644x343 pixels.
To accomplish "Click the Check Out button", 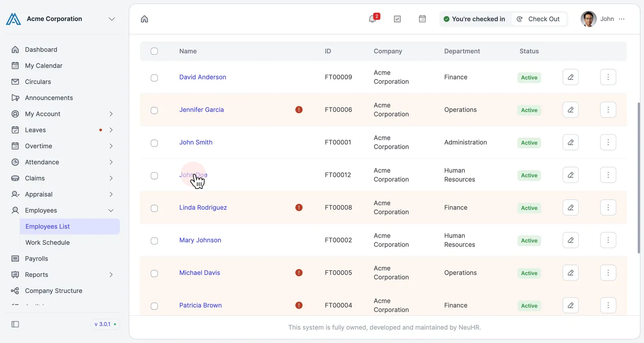I will tap(538, 19).
